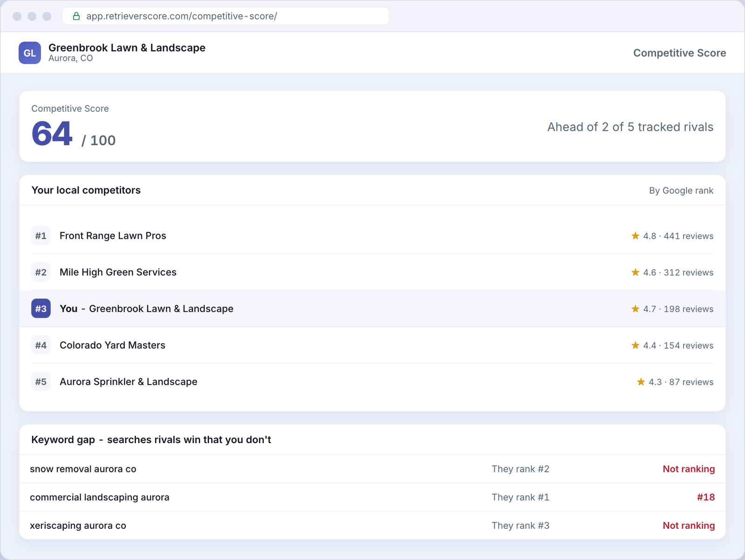Screen dimensions: 745x560
Task: Select competitor Aurora Sprinkler & Landscape
Action: coord(372,382)
